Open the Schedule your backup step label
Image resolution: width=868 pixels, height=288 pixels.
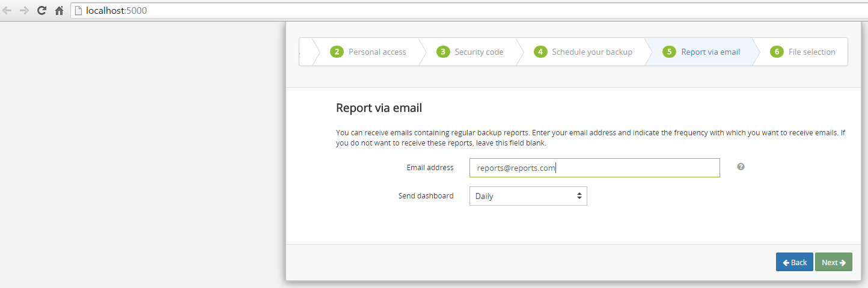pyautogui.click(x=592, y=52)
